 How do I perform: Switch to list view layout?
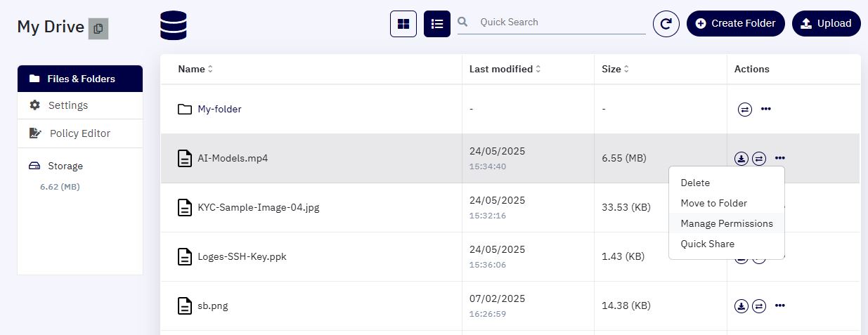437,24
